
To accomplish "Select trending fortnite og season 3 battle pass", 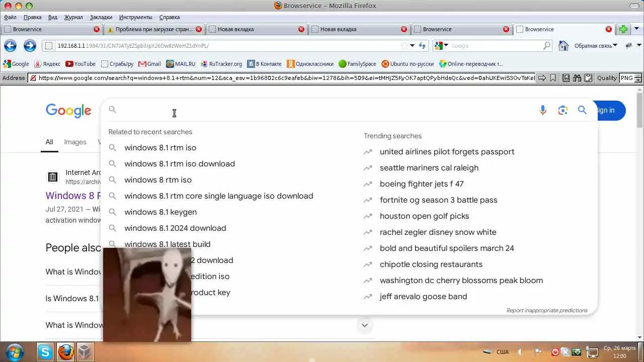I will point(438,200).
